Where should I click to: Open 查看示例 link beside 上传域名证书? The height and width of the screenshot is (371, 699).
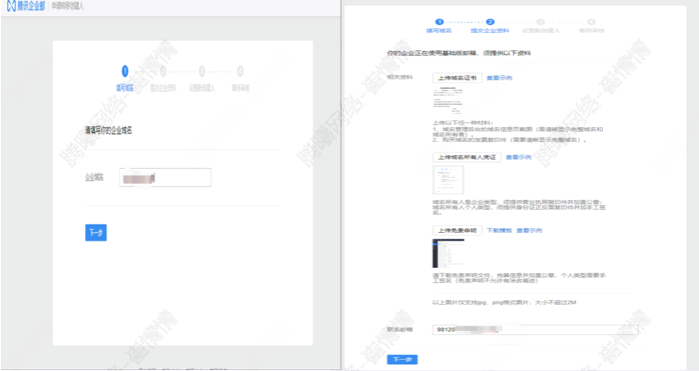pos(499,78)
